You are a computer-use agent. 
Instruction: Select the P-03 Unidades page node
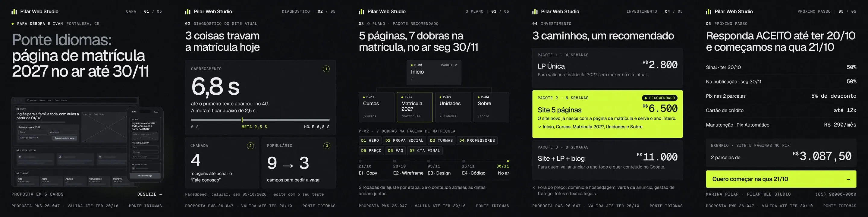[x=453, y=107]
